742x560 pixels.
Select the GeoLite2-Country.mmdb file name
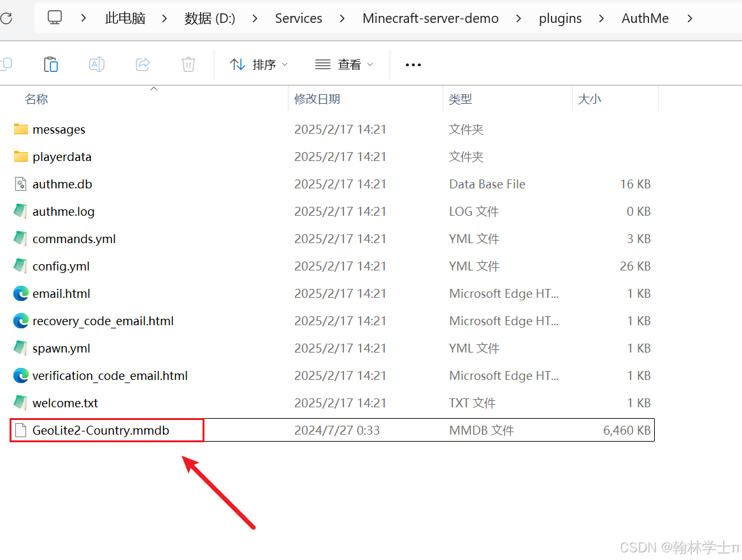tap(101, 431)
